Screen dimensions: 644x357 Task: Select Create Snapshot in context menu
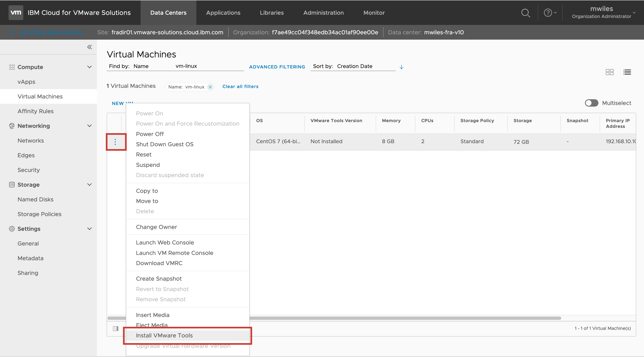click(159, 279)
